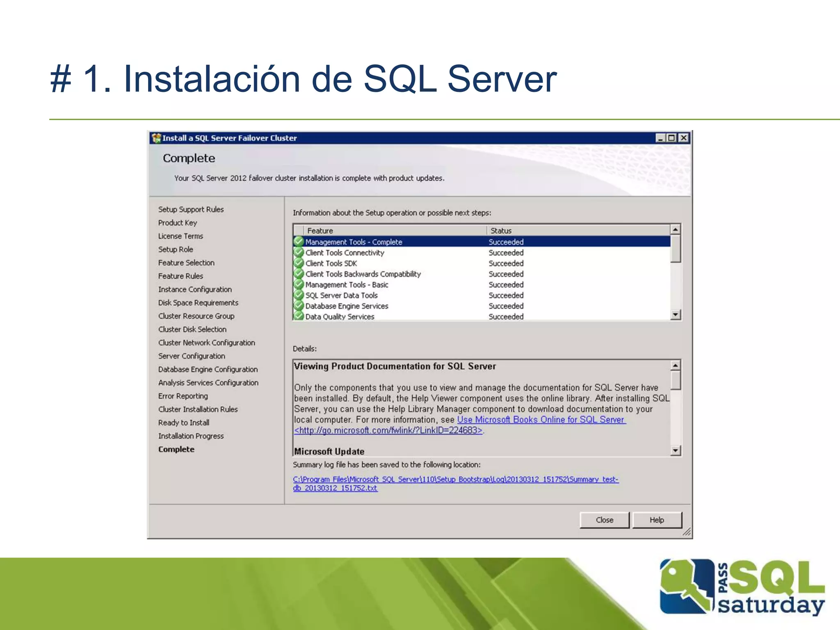Select the Database Engine Services row
Screen dimensions: 840x630
point(482,306)
